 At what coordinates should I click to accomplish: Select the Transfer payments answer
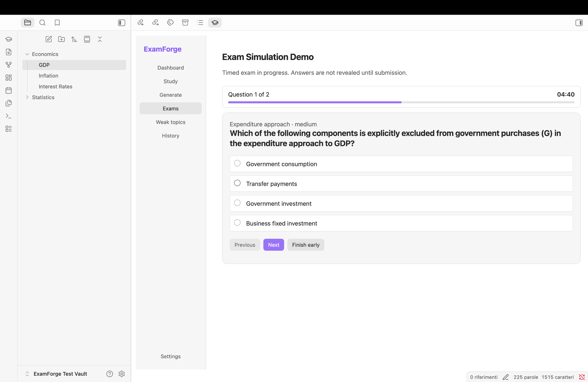(x=401, y=184)
